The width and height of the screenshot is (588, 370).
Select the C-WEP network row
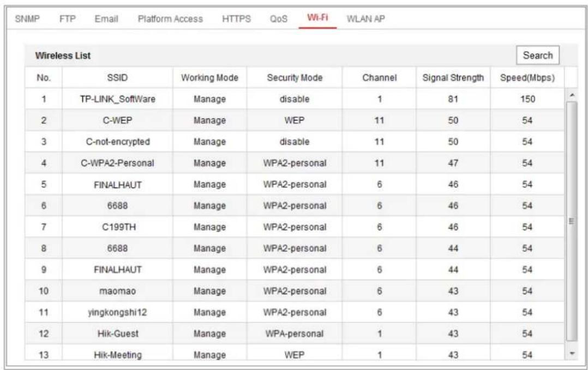coord(295,120)
